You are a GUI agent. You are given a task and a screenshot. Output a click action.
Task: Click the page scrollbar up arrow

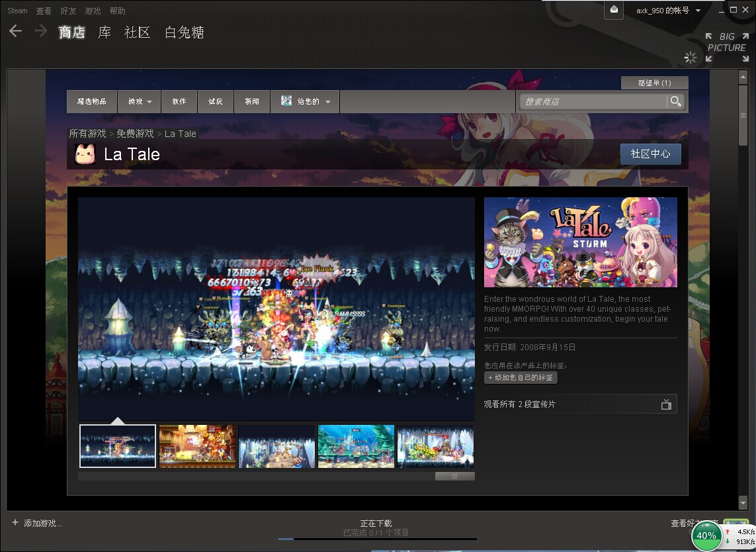coord(743,77)
